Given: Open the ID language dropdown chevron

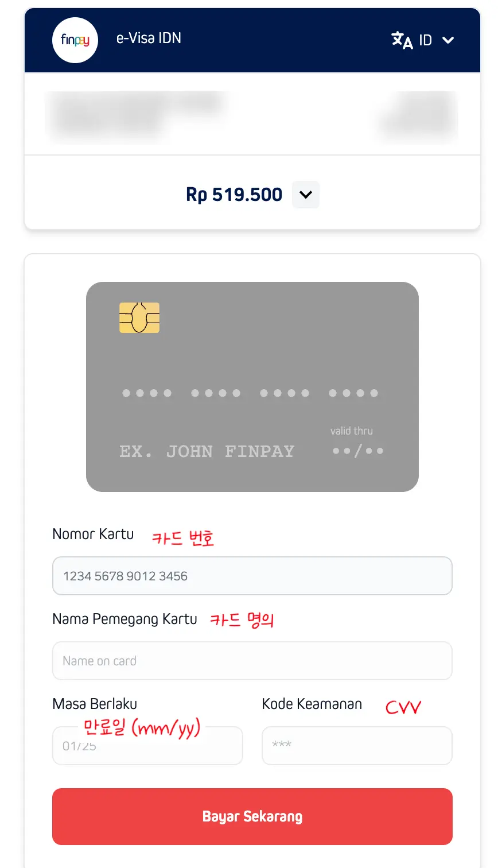Looking at the screenshot, I should (x=449, y=40).
